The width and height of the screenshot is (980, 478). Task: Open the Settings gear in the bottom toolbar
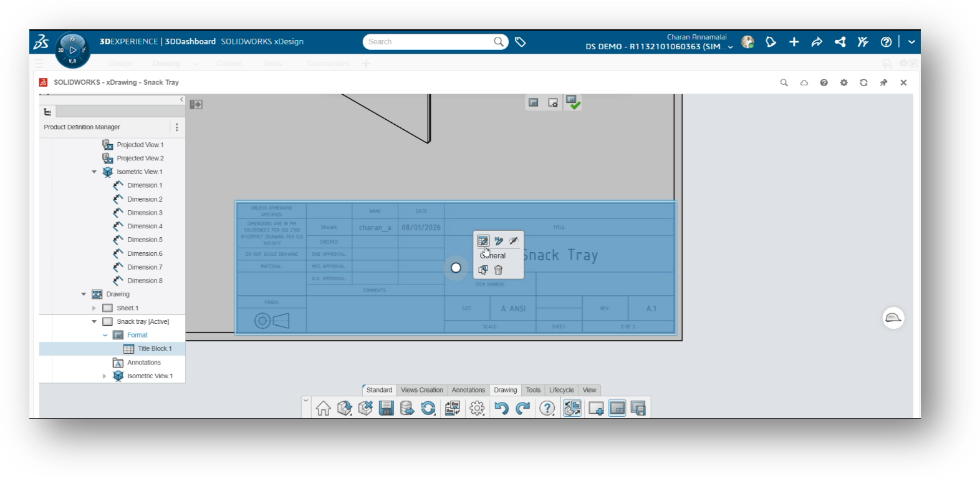click(477, 408)
